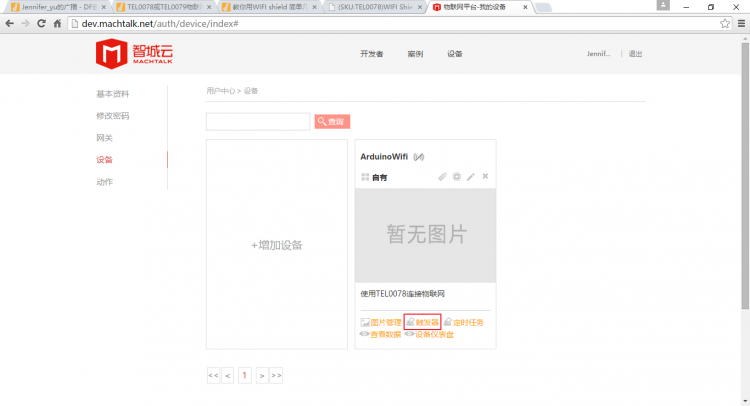This screenshot has height=406, width=750.
Task: Open 图片管理 image management link
Action: (380, 322)
